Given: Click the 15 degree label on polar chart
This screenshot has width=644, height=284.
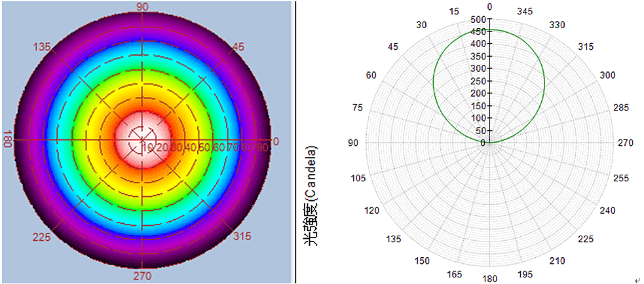Looking at the screenshot, I should tap(454, 12).
